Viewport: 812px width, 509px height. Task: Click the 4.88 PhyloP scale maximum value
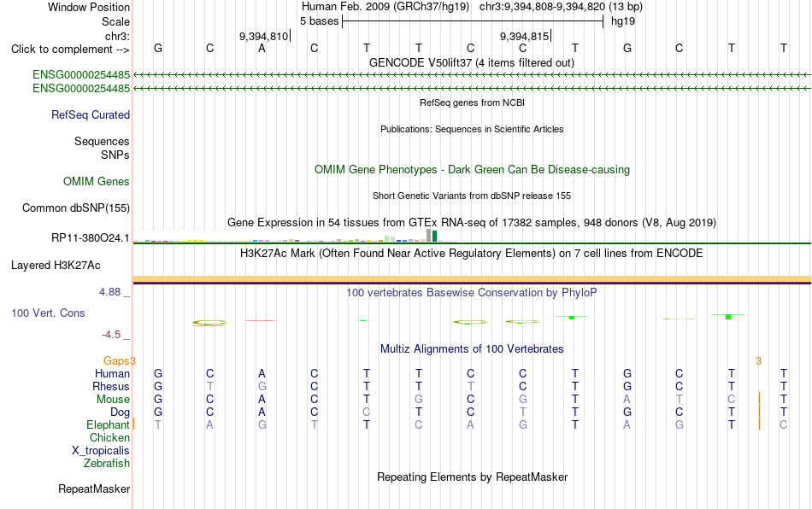pyautogui.click(x=109, y=292)
